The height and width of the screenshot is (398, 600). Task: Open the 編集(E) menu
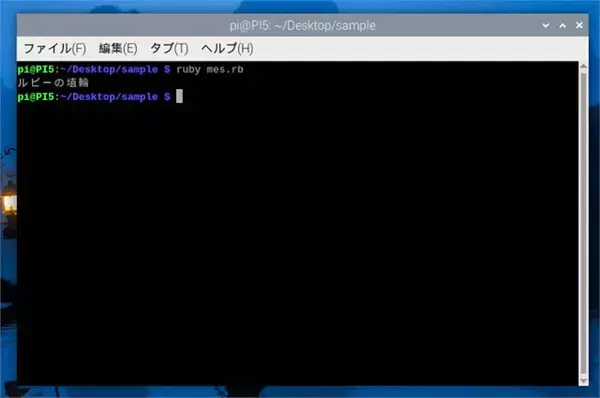pos(118,49)
